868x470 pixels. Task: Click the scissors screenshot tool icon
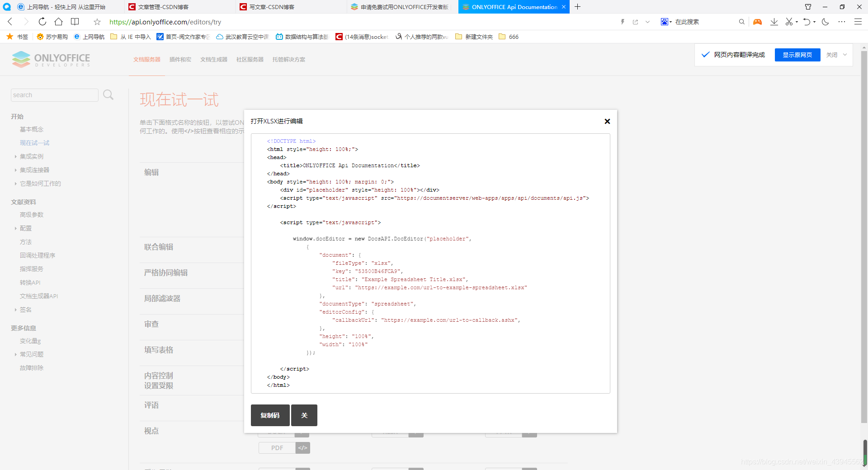(x=789, y=22)
